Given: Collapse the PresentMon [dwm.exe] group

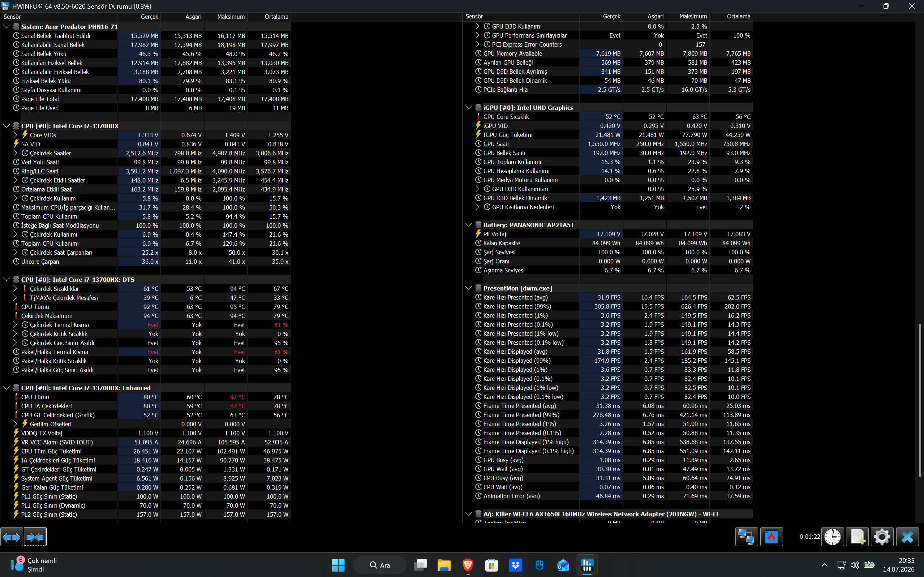Looking at the screenshot, I should pyautogui.click(x=469, y=288).
